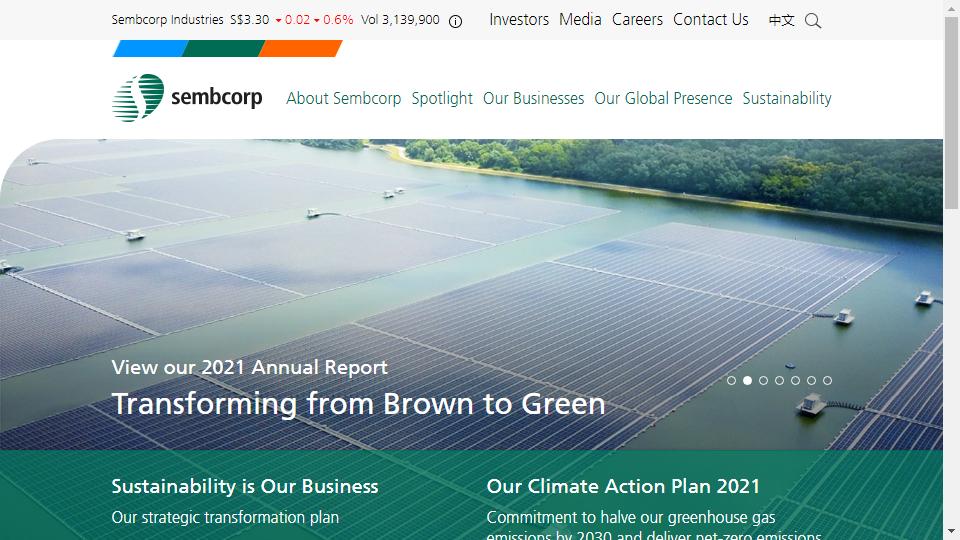The height and width of the screenshot is (540, 960).
Task: Select sixth carousel slide dot
Action: pos(811,380)
